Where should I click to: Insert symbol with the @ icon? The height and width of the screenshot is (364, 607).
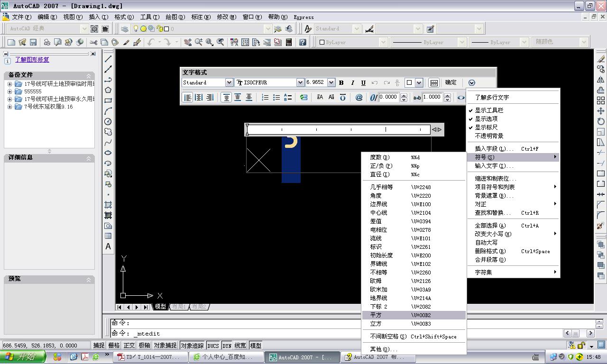click(359, 97)
